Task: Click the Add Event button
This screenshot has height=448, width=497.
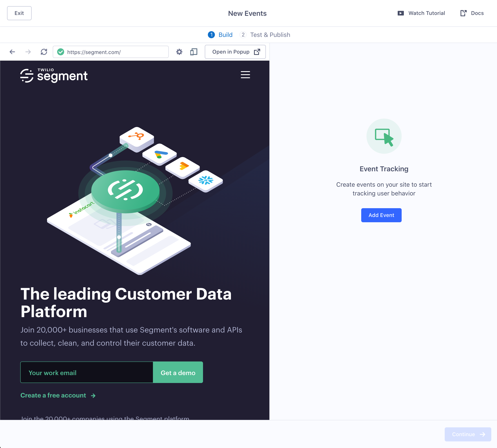Action: click(381, 215)
